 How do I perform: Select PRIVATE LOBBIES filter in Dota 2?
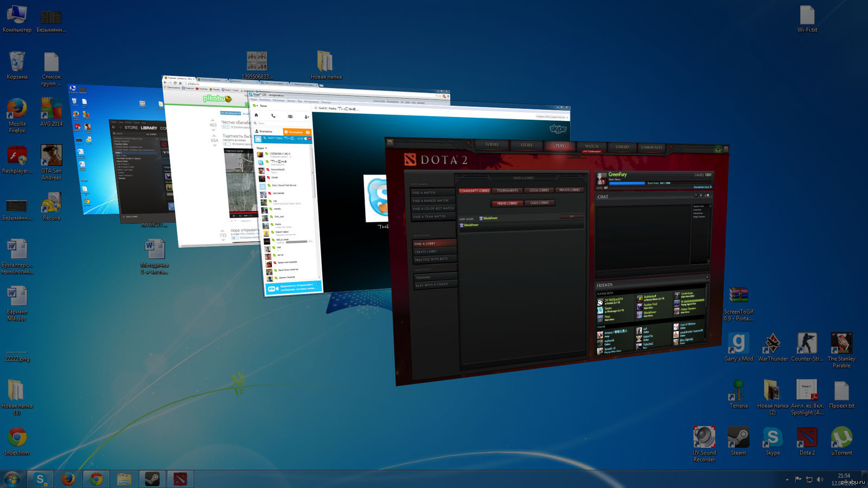click(569, 190)
